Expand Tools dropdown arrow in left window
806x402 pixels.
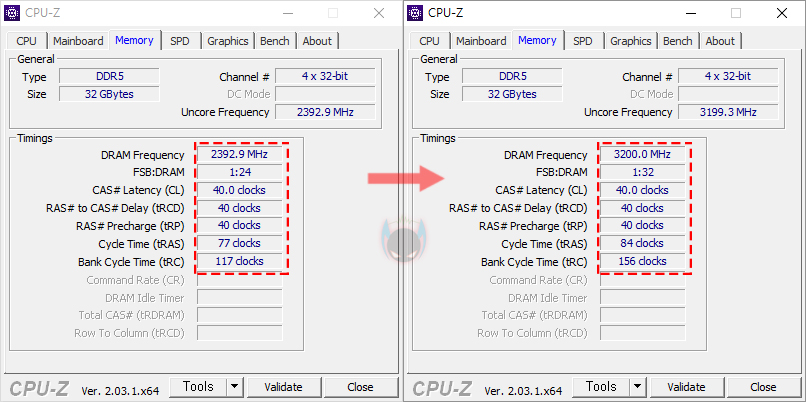point(234,387)
